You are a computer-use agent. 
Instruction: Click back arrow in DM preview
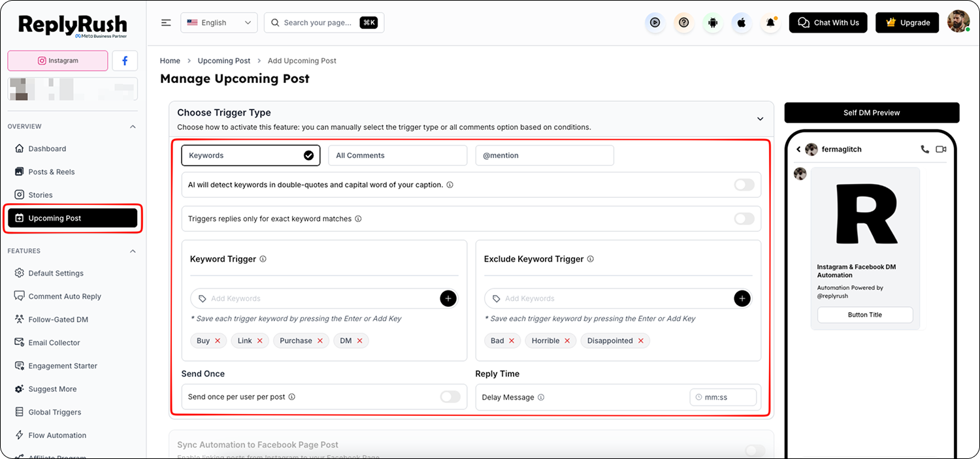pyautogui.click(x=798, y=150)
